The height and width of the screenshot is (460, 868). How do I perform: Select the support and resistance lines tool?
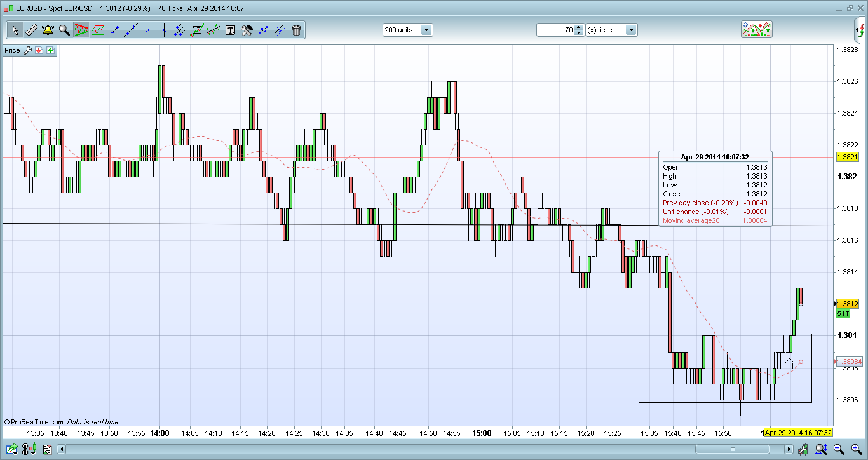(x=98, y=30)
